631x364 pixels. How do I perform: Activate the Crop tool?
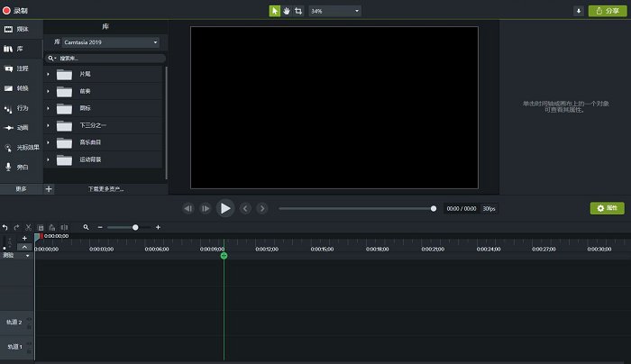click(298, 11)
